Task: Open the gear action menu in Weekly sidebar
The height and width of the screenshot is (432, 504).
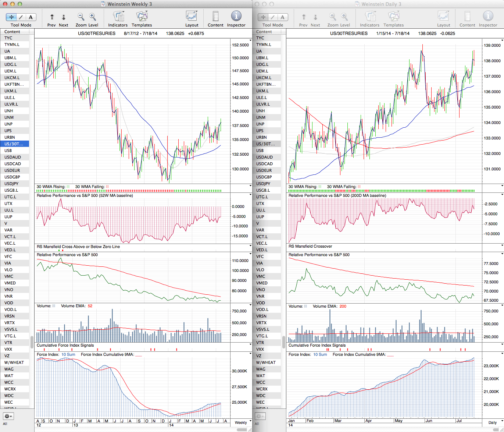Action: pos(8,416)
